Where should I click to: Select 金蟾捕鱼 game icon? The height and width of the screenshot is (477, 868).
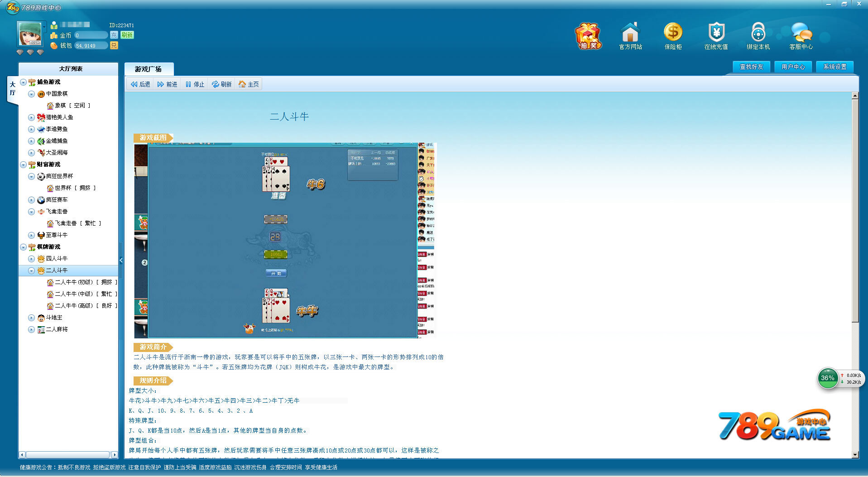coord(41,141)
